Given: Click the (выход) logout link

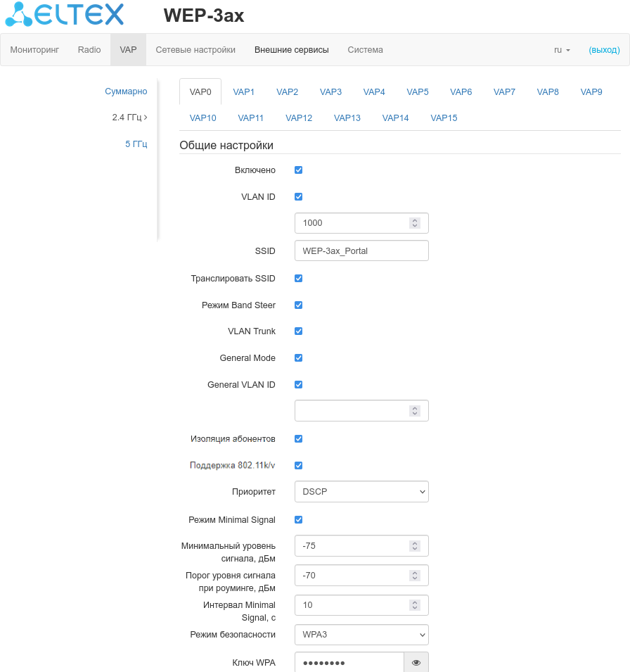Looking at the screenshot, I should tap(604, 50).
